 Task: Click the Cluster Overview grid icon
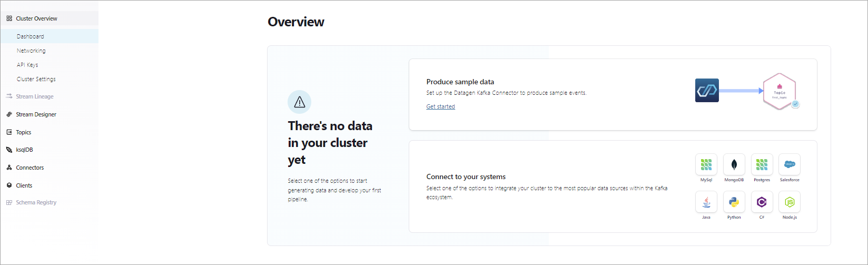pos(9,18)
